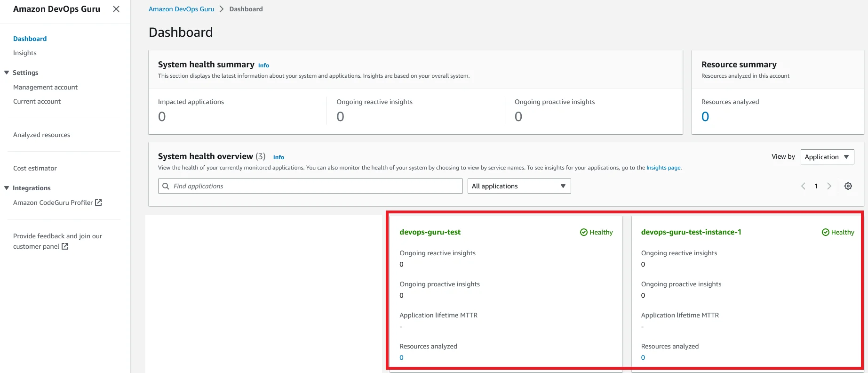Collapse the Settings section in sidebar
This screenshot has height=373, width=868.
coord(7,73)
